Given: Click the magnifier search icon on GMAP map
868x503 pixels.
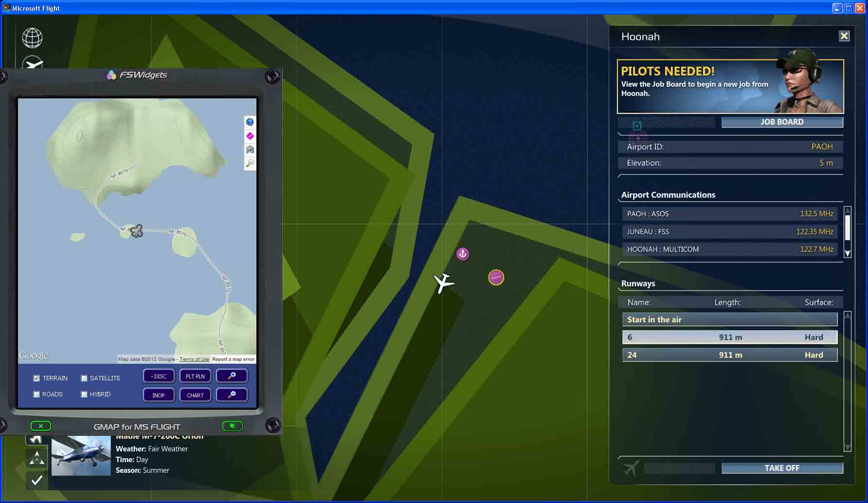Looking at the screenshot, I should [x=250, y=163].
